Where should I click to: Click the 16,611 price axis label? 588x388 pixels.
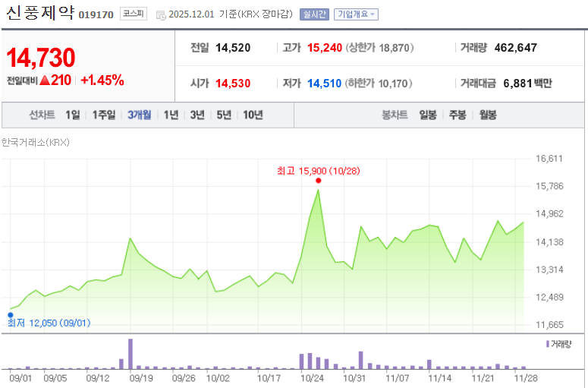pos(549,159)
